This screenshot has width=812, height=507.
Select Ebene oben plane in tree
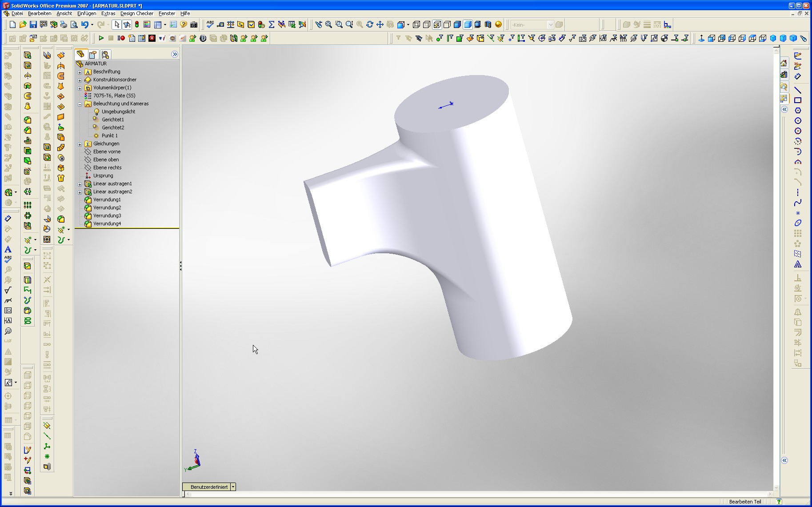click(106, 160)
